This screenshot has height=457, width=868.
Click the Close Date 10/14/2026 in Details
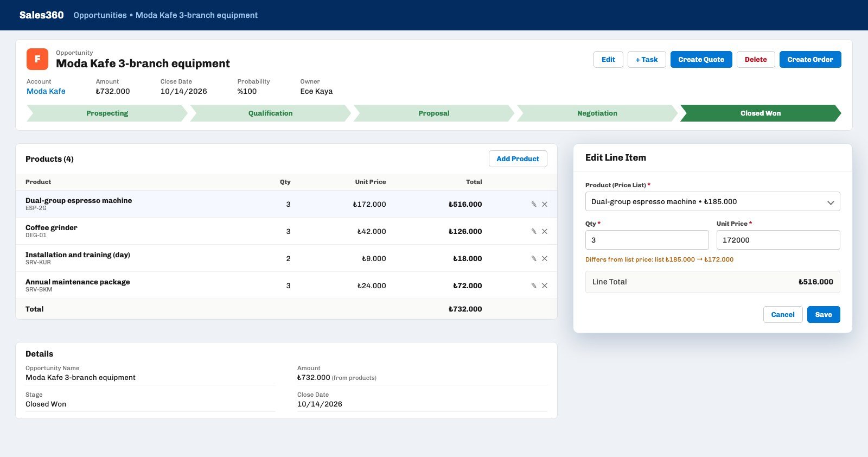(320, 404)
